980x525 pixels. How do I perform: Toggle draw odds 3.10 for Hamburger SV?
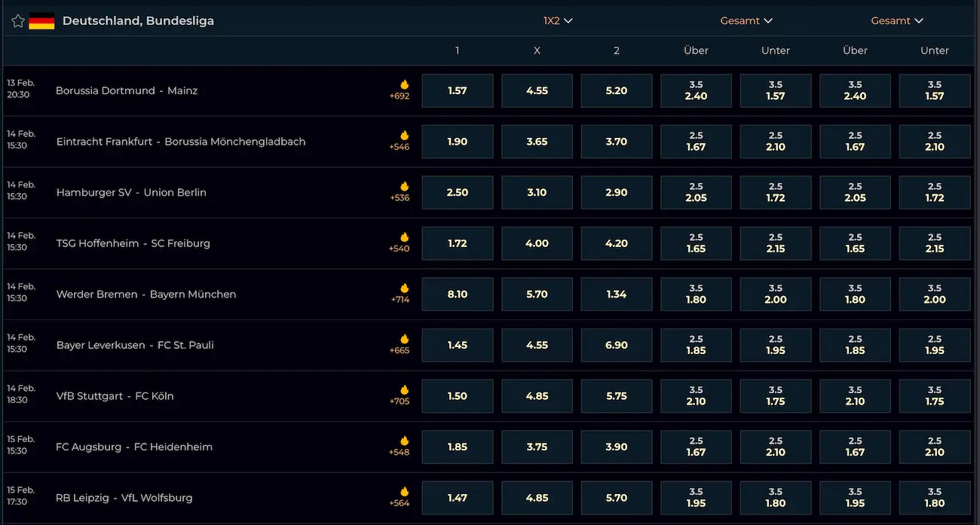(537, 193)
